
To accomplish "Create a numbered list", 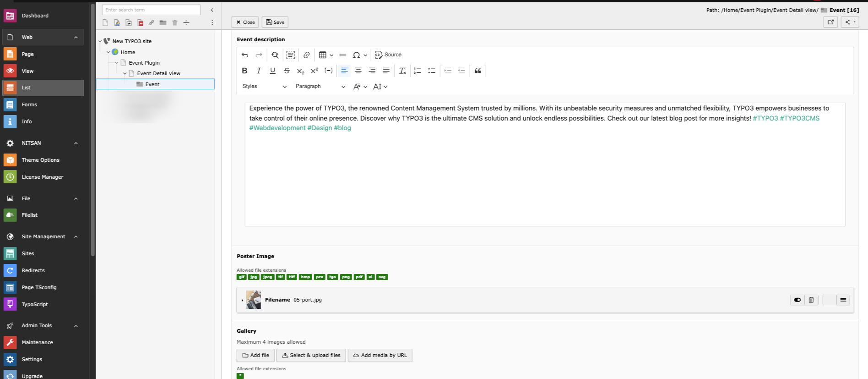I will click(418, 71).
